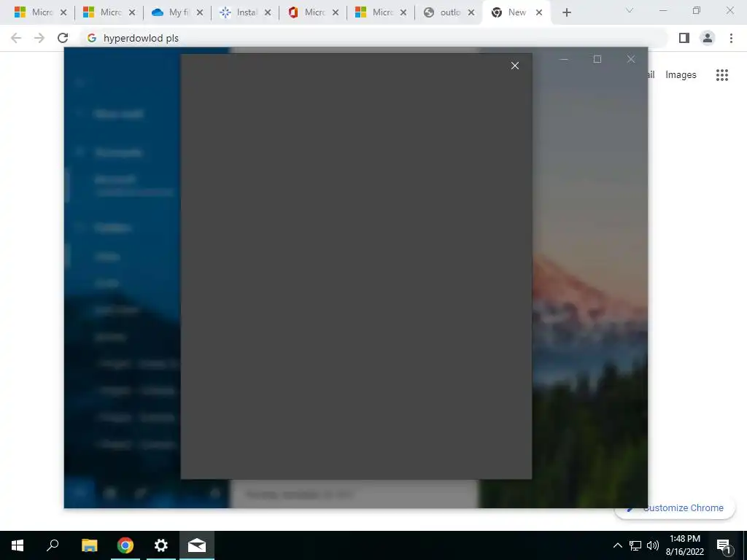Screen dimensions: 747x560
Task: Close the New tab
Action: click(539, 13)
